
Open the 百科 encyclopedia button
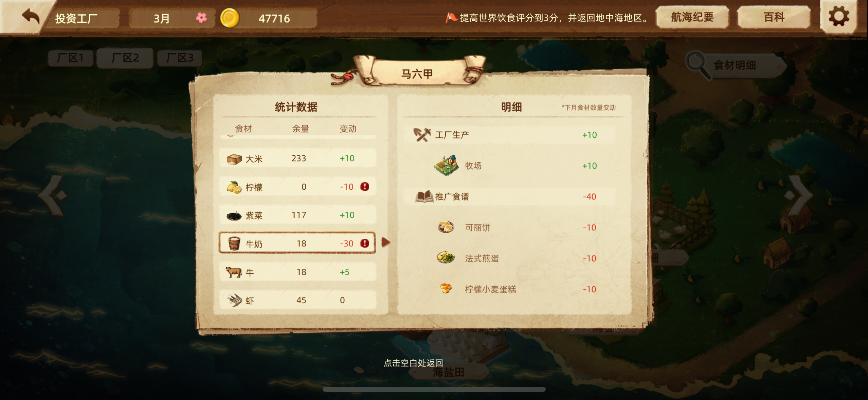click(774, 17)
